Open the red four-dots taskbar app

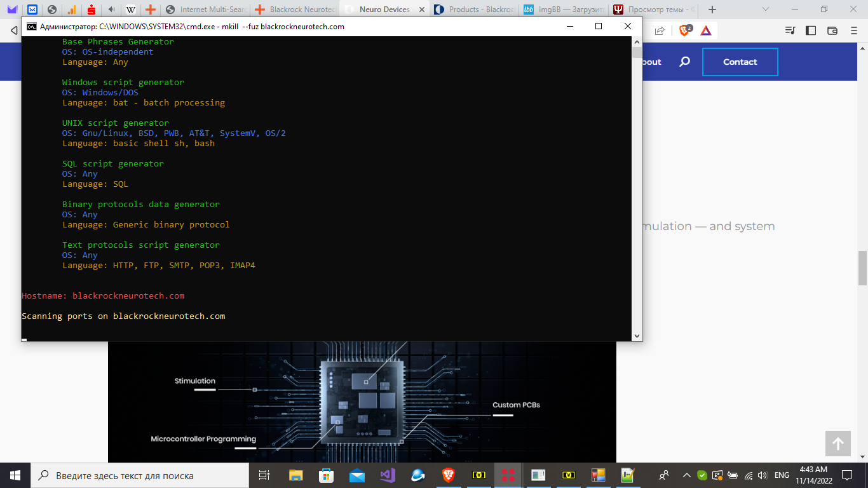point(508,475)
